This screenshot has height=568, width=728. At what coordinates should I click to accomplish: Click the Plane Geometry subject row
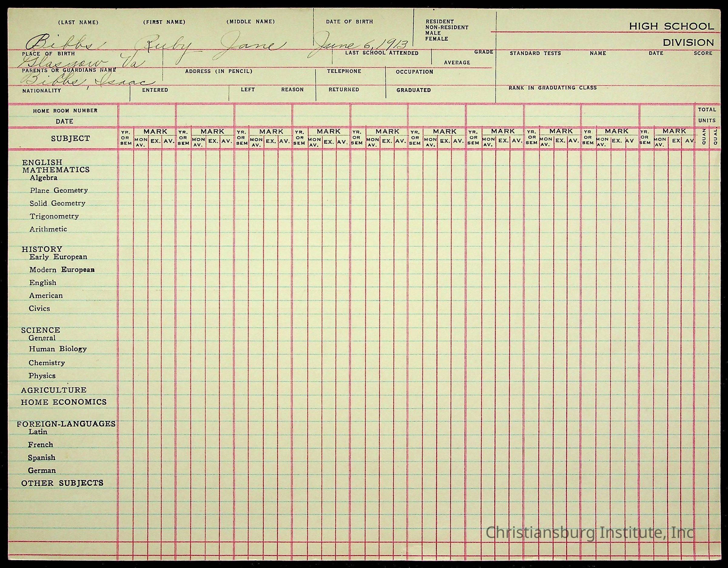click(x=59, y=190)
